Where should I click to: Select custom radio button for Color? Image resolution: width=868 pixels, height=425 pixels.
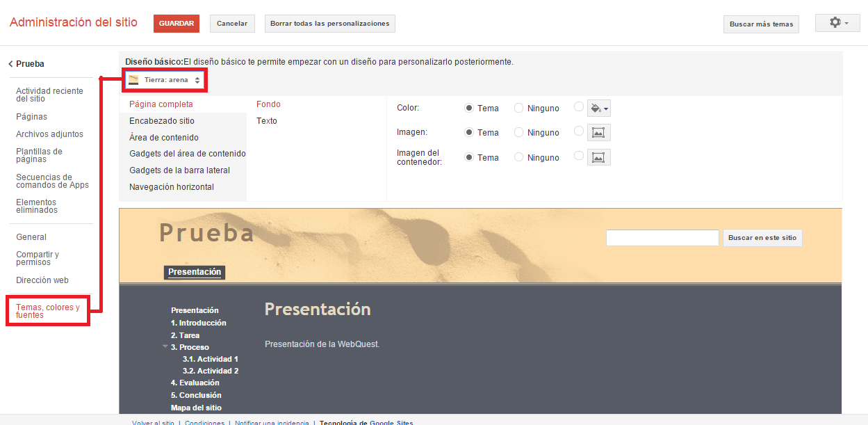pyautogui.click(x=579, y=107)
